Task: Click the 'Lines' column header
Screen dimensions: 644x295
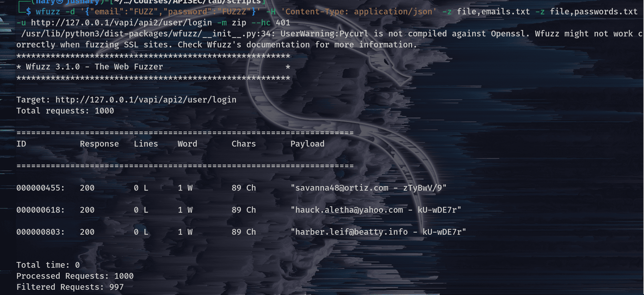Action: pyautogui.click(x=146, y=144)
